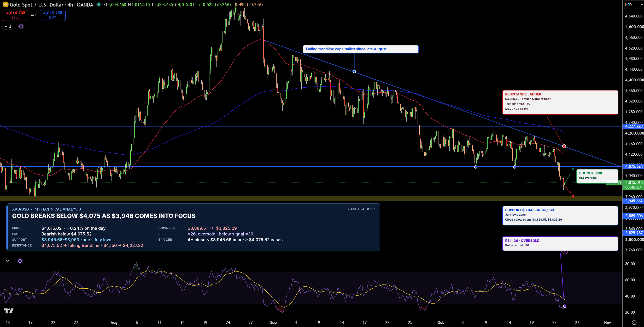Click the RSI reading marker dot
The height and width of the screenshot is (327, 644).
click(x=565, y=306)
